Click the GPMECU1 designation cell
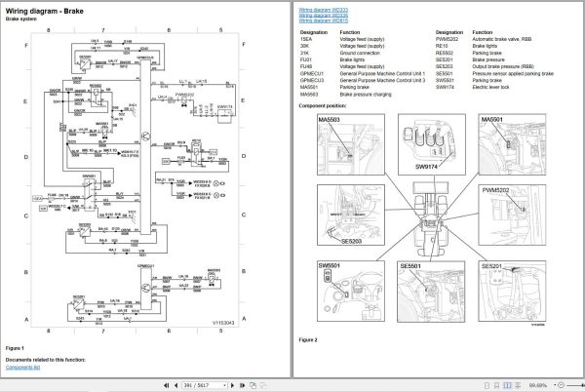The image size is (585, 392). pyautogui.click(x=312, y=74)
